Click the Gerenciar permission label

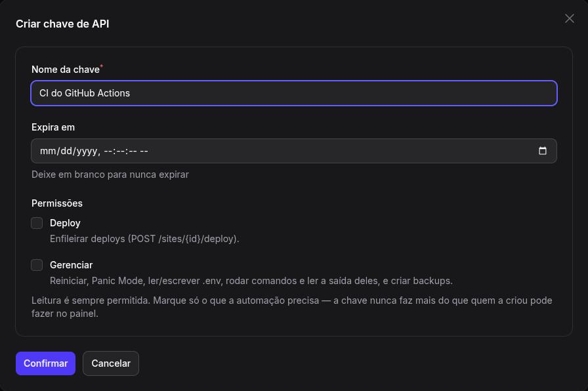pyautogui.click(x=72, y=265)
